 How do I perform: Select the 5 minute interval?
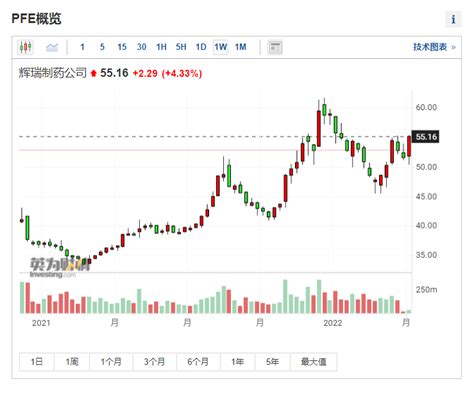pyautogui.click(x=102, y=47)
